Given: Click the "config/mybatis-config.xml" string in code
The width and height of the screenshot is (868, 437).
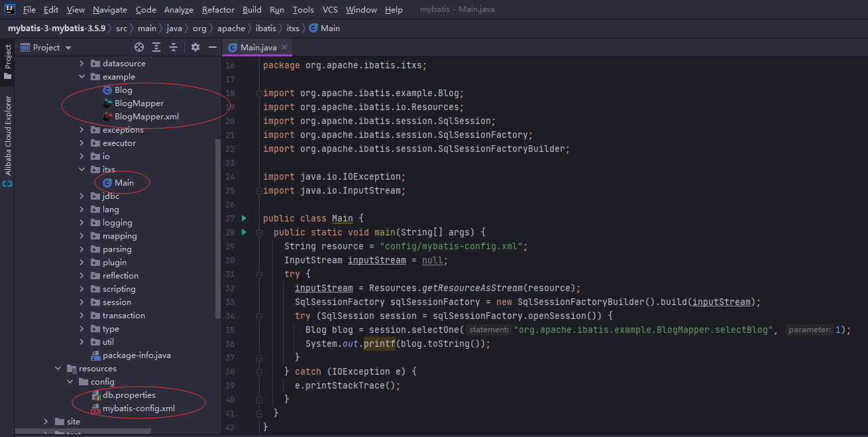Looking at the screenshot, I should point(453,246).
